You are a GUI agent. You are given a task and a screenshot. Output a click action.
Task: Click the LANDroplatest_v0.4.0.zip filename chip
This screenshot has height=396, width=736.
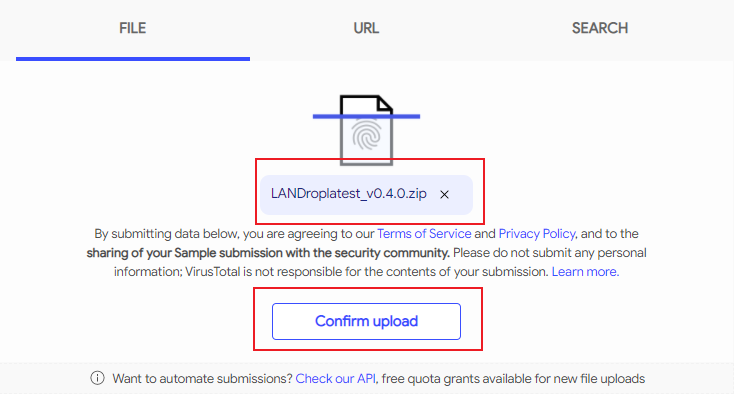[366, 195]
